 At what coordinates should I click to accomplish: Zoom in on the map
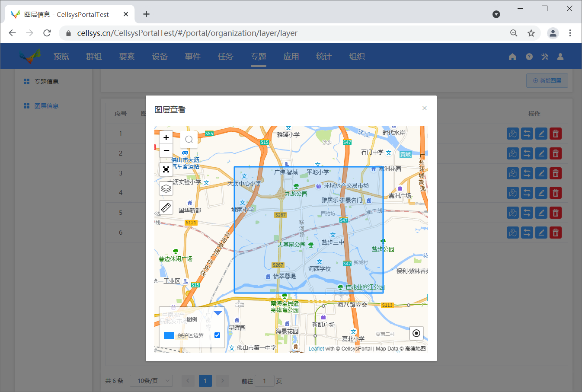[166, 137]
